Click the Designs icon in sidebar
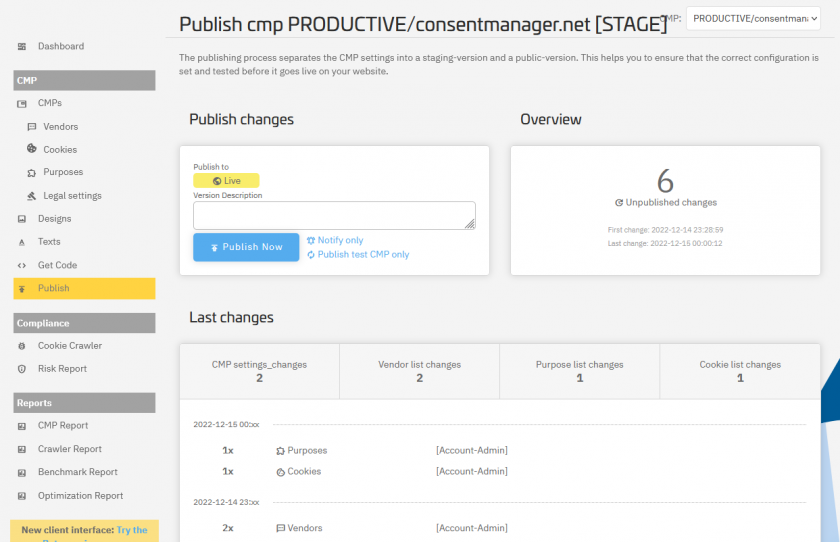Viewport: 840px width, 542px height. (x=22, y=219)
